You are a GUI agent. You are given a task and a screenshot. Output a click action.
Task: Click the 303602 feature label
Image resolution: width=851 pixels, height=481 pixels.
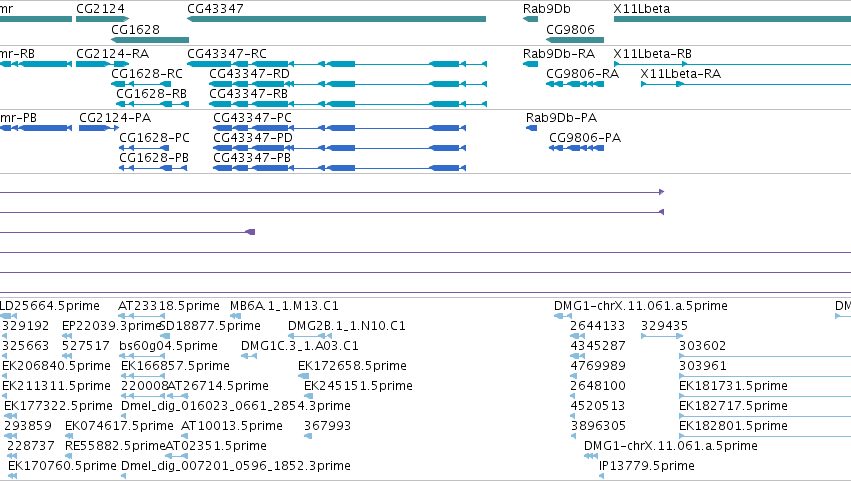point(702,346)
